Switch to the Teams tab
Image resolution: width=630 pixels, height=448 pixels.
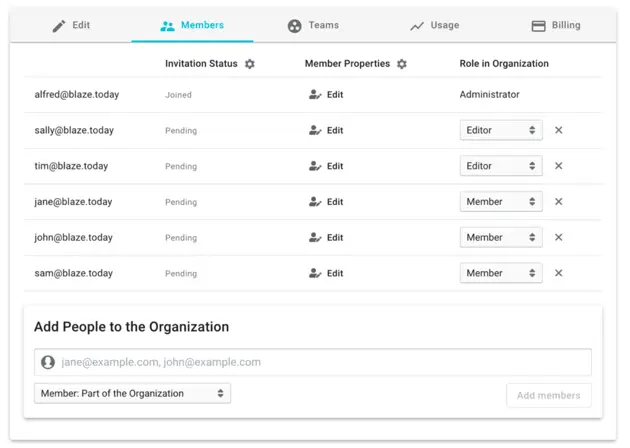[313, 26]
